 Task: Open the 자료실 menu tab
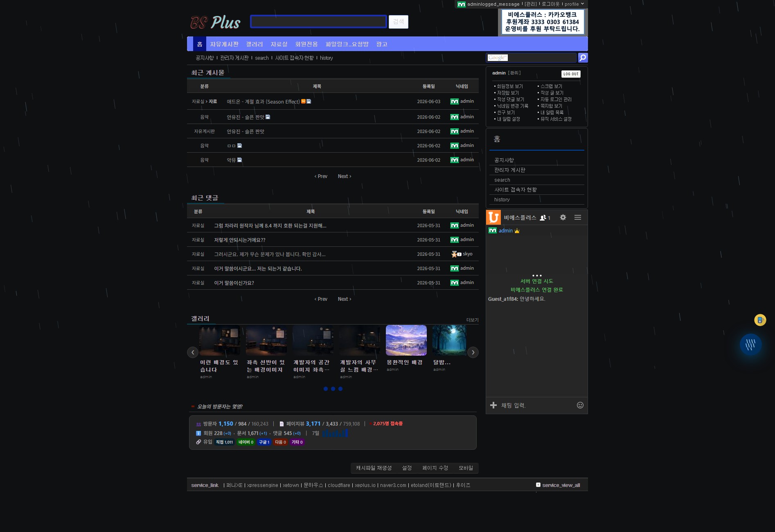tap(279, 44)
